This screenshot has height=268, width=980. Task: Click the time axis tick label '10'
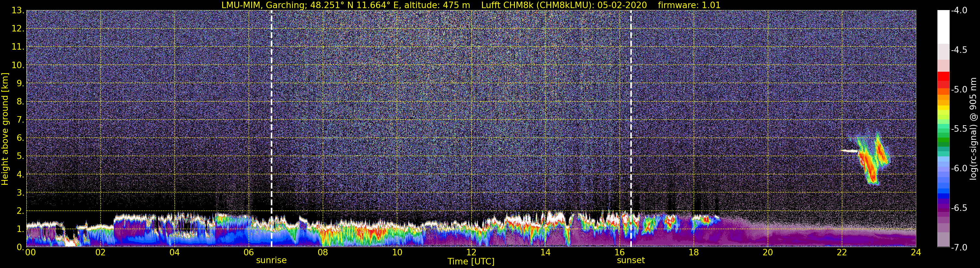click(397, 252)
